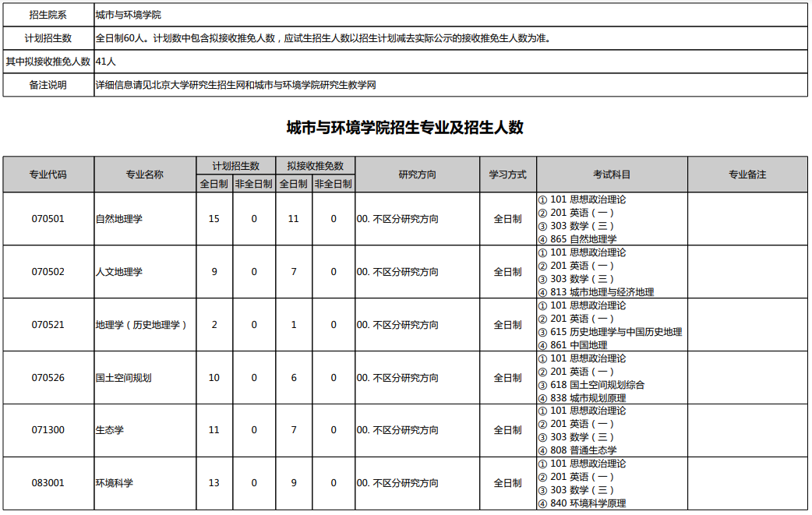Select the major name 环境科学
This screenshot has height=515, width=812.
(x=114, y=483)
